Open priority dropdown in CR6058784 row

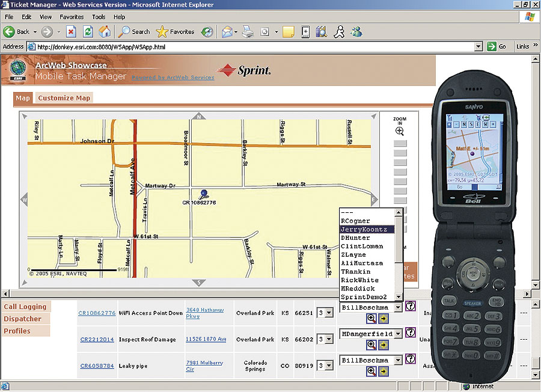(329, 366)
